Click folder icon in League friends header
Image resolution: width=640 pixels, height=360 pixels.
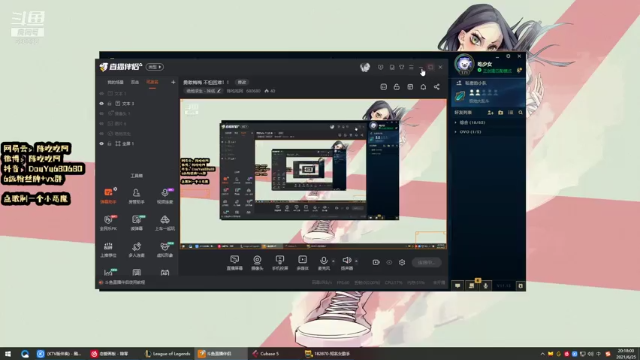[501, 112]
